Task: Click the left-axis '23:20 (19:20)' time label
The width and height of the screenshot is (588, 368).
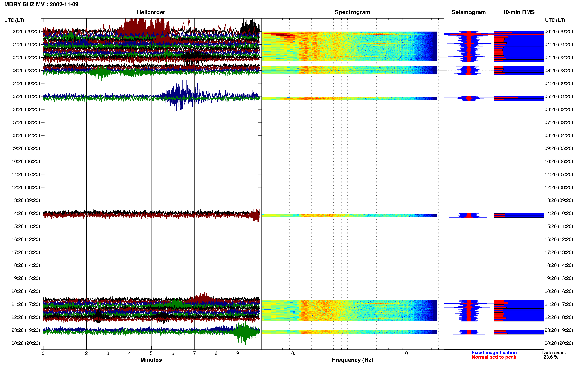Action: [x=26, y=330]
